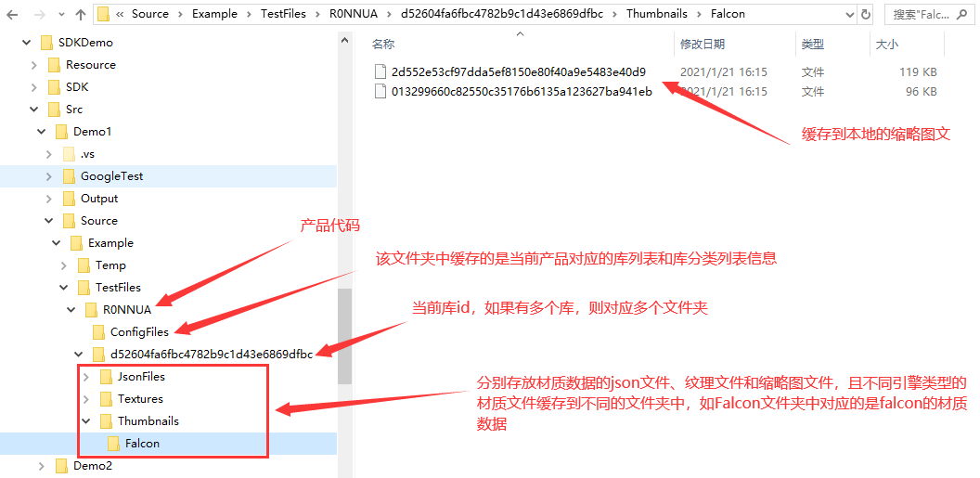Select file icon of 013299660c82550c35176b6135a123627ba941eb
The image size is (980, 478).
[380, 92]
